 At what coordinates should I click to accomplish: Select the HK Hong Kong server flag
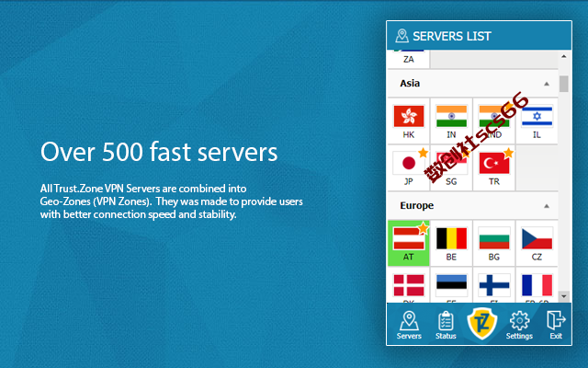[408, 116]
